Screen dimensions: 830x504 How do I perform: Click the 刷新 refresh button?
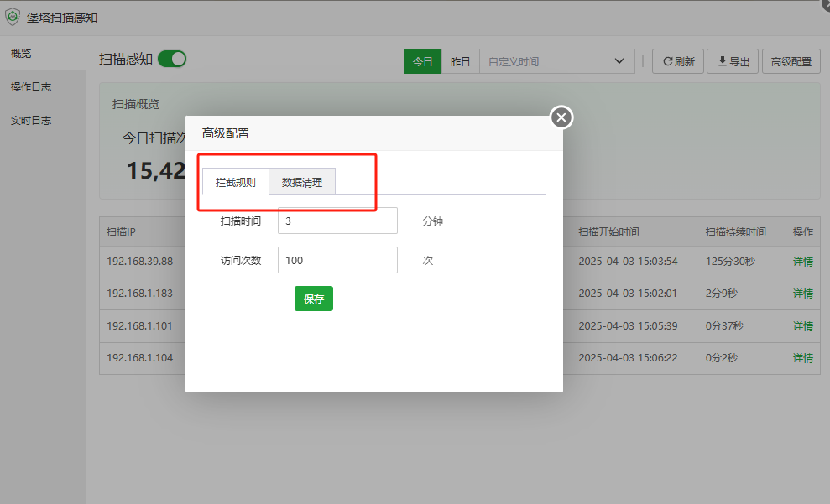click(678, 61)
